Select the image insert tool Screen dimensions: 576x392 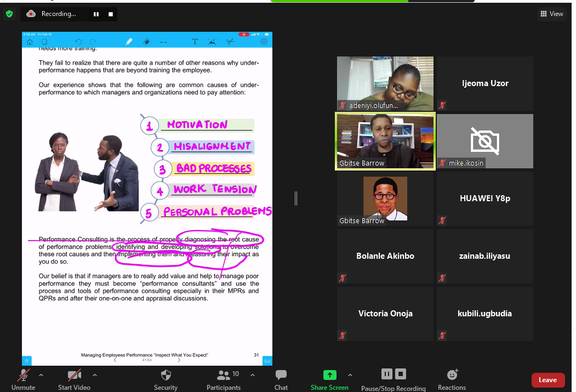pos(212,42)
